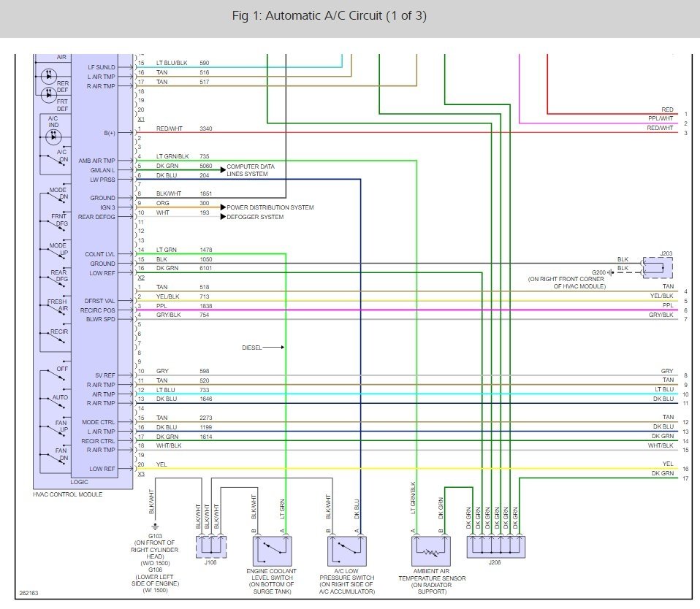This screenshot has width=700, height=609.
Task: Click the 5V REF pin label
Action: pyautogui.click(x=105, y=375)
